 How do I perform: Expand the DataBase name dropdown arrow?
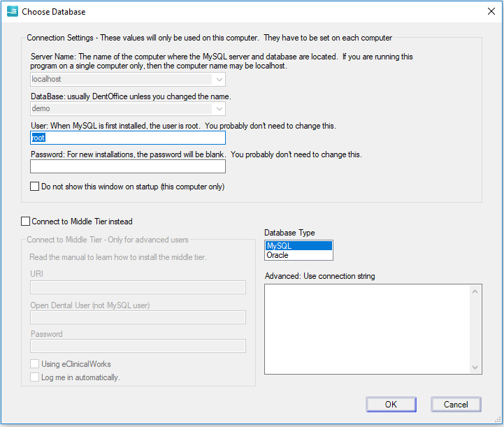pos(219,108)
